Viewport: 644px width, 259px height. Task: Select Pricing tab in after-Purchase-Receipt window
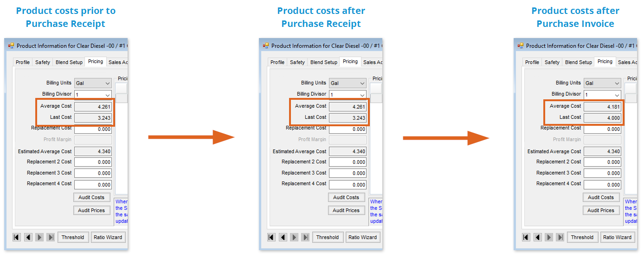(x=350, y=61)
